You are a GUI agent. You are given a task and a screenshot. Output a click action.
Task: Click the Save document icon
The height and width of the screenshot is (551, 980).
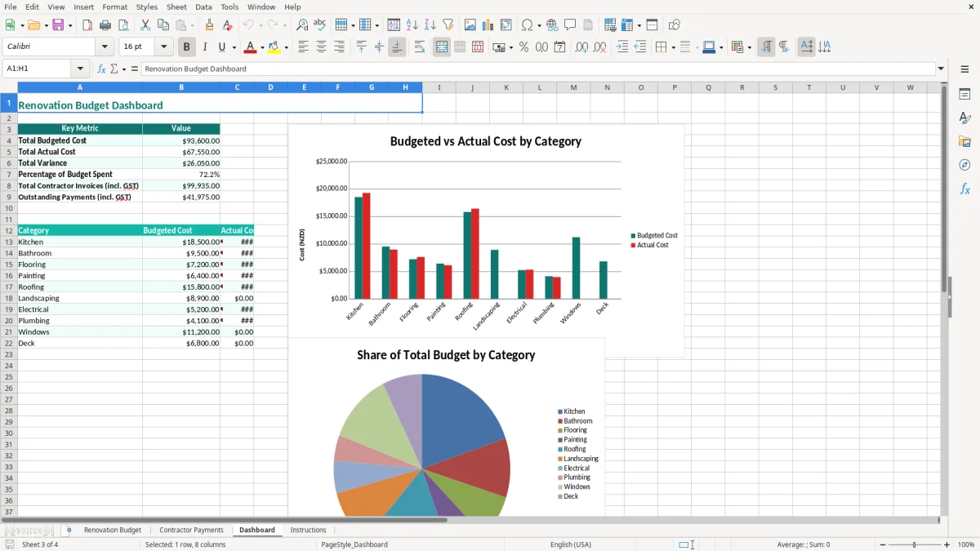pos(58,25)
